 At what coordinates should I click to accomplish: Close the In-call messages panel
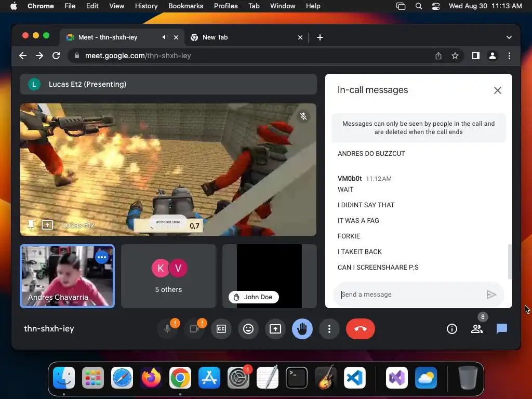coord(497,90)
